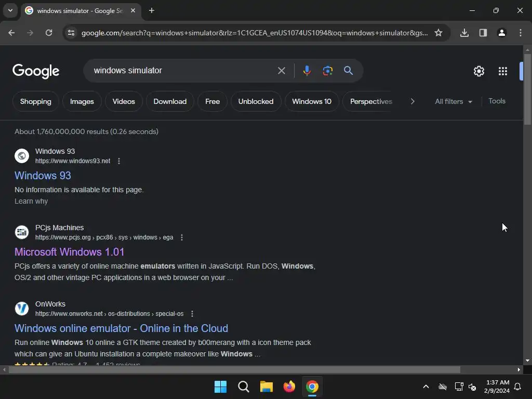Submit search with magnifier icon
The height and width of the screenshot is (399, 532).
pos(348,71)
